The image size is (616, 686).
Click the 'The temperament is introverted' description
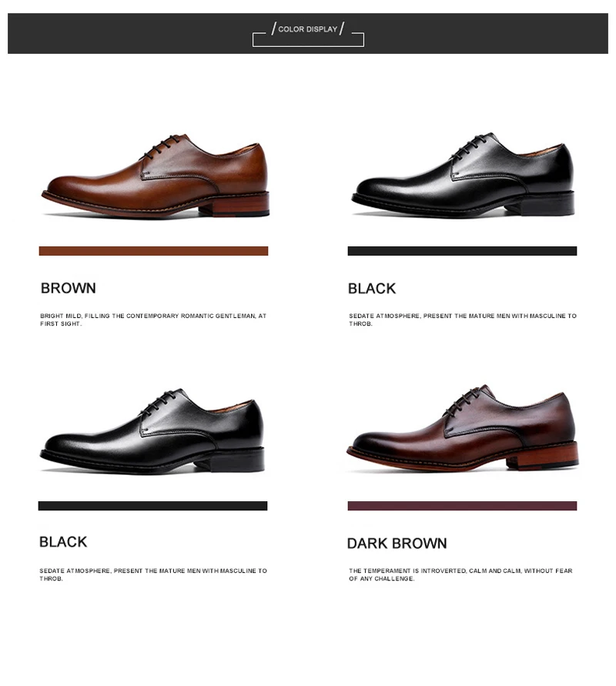coord(460,574)
